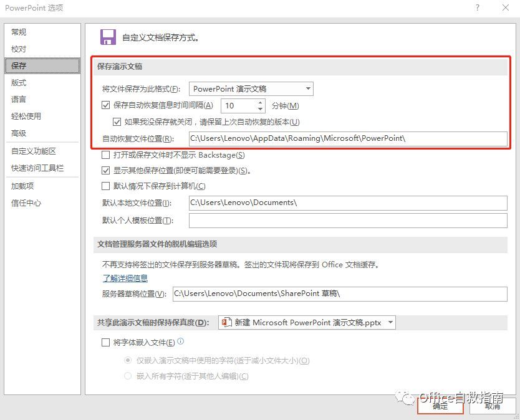
Task: Click the empty 默认个人模板位置 field
Action: tap(348, 221)
